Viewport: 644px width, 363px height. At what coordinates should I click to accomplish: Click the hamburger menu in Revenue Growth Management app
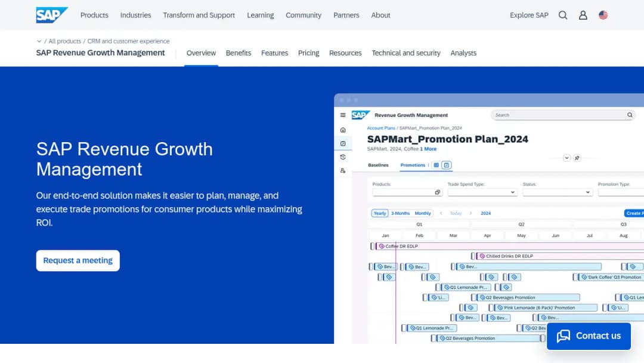click(x=343, y=115)
